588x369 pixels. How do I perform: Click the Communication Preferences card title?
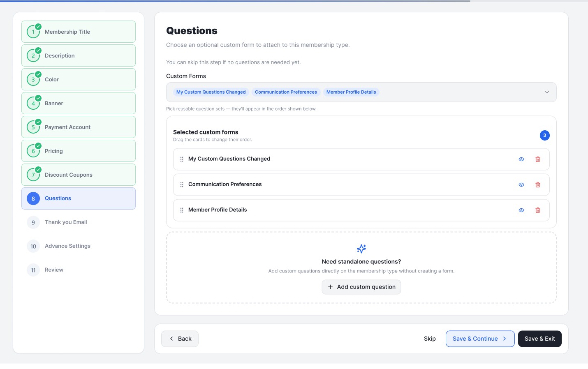[225, 184]
